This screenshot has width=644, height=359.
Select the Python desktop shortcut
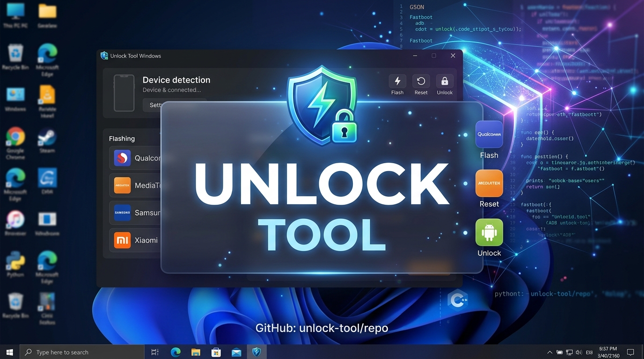pos(15,264)
